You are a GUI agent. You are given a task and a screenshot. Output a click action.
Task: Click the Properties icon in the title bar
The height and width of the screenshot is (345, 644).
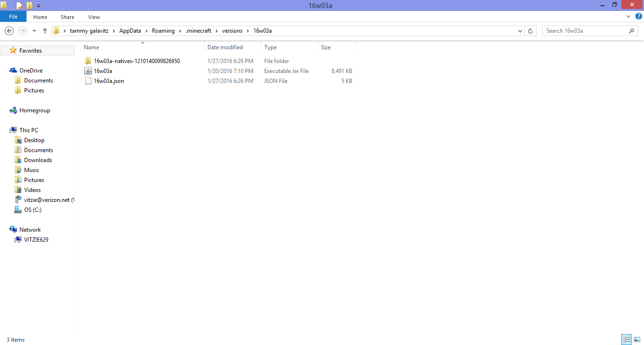point(19,5)
